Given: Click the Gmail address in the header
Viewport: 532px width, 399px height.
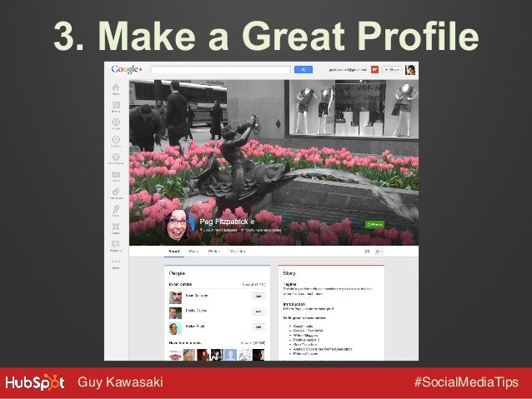Looking at the screenshot, I should 348,69.
